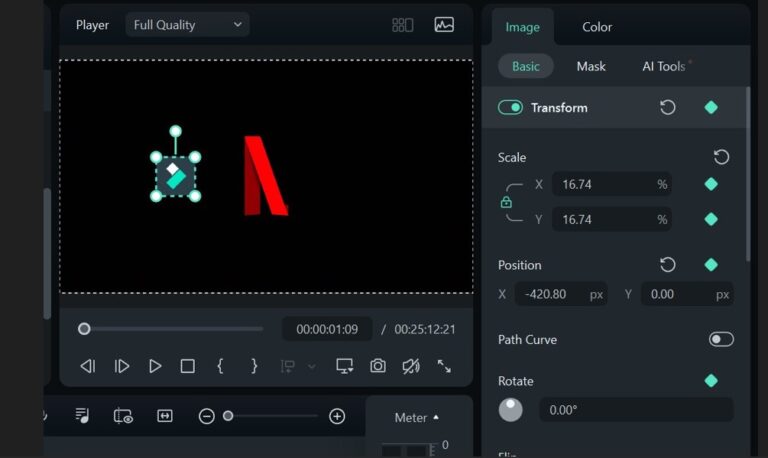Collapse the Meter panel arrow
Viewport: 768px width, 458px height.
[436, 417]
